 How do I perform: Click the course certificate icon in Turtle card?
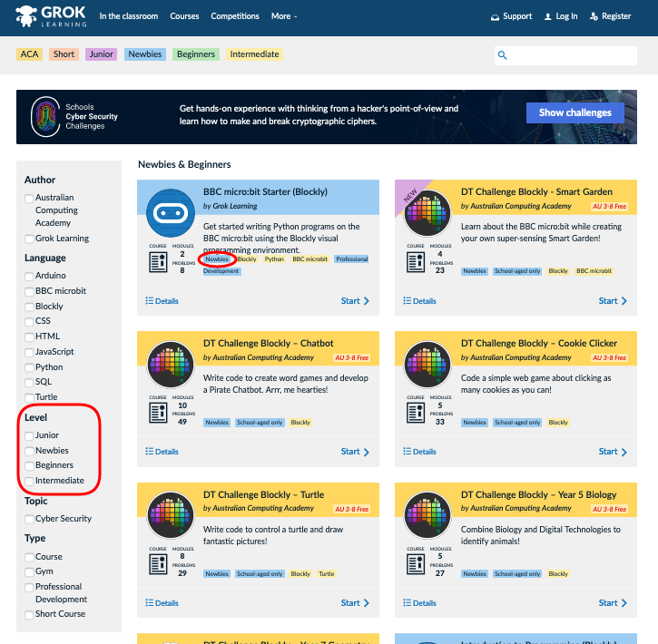click(158, 564)
